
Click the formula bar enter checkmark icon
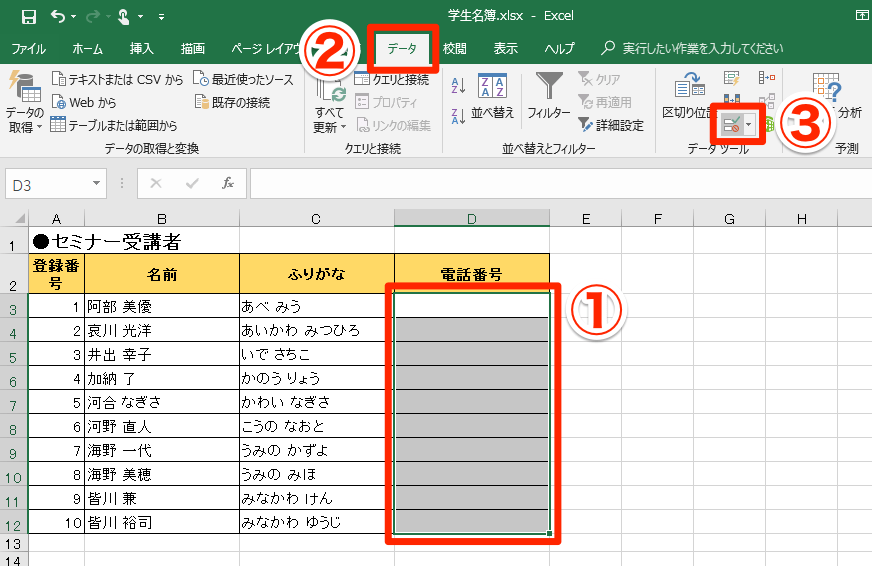point(192,183)
